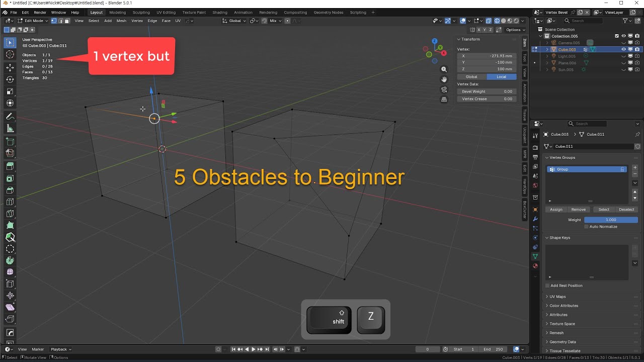Toggle camera view icon in viewport

click(x=444, y=89)
